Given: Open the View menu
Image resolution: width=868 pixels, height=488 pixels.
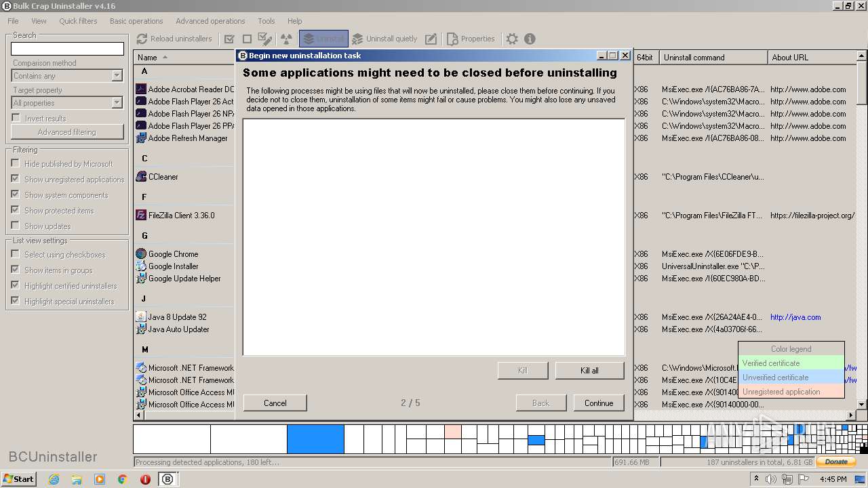Looking at the screenshot, I should coord(39,21).
